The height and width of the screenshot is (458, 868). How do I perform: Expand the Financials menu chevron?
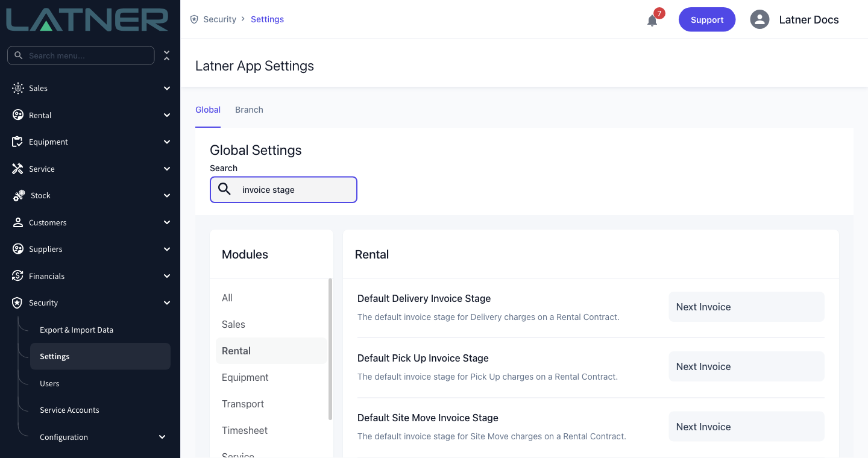click(167, 276)
